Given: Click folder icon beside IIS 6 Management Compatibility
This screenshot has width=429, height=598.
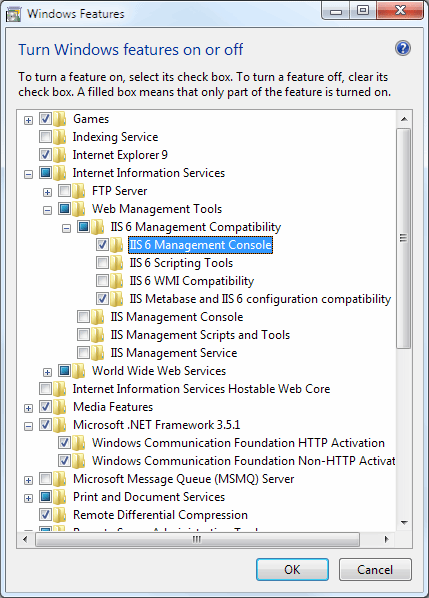Looking at the screenshot, I should click(x=98, y=227).
